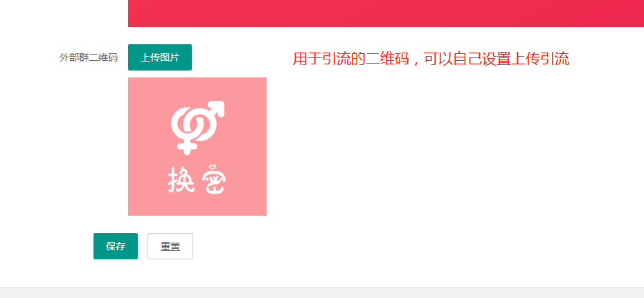Image resolution: width=644 pixels, height=298 pixels.
Task: Reset the form using the 重置 button
Action: point(170,246)
